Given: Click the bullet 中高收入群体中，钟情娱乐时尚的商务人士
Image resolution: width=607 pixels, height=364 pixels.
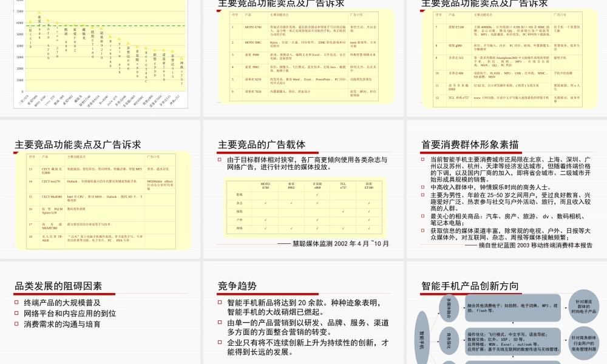Looking at the screenshot, I should tap(491, 187).
